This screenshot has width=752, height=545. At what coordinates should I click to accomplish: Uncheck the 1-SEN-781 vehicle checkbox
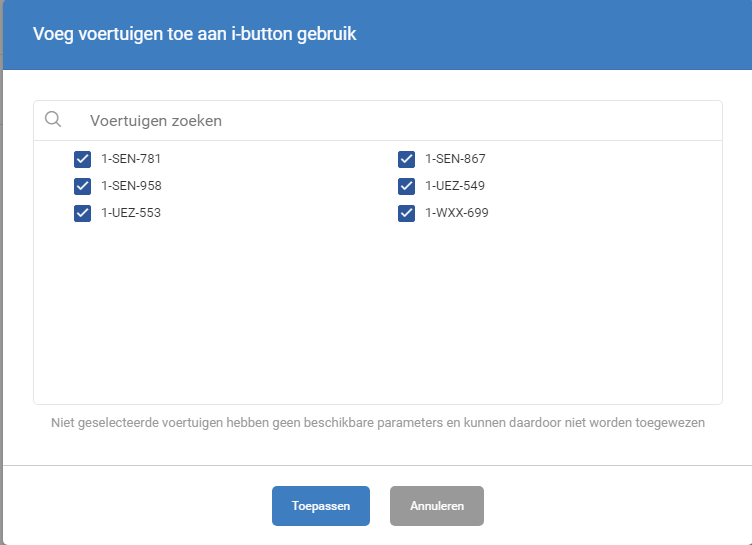click(82, 159)
